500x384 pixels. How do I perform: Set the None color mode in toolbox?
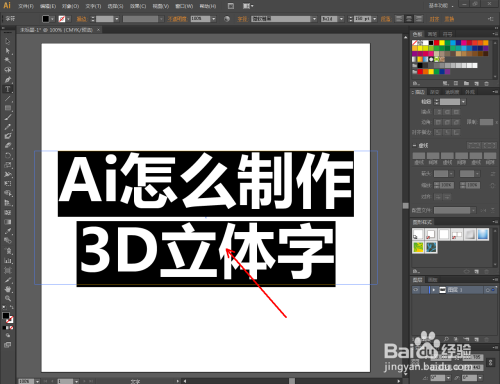coord(11,328)
